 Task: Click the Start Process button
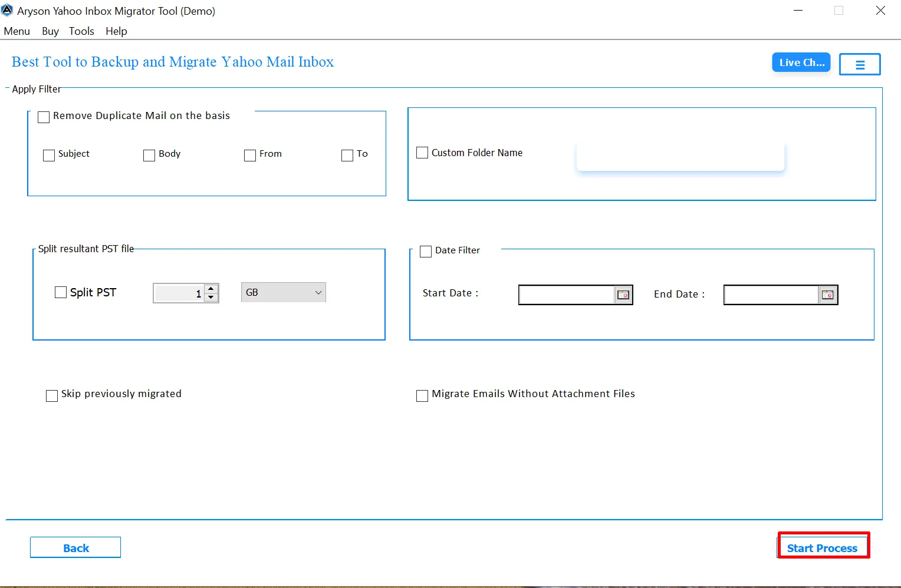click(x=823, y=547)
